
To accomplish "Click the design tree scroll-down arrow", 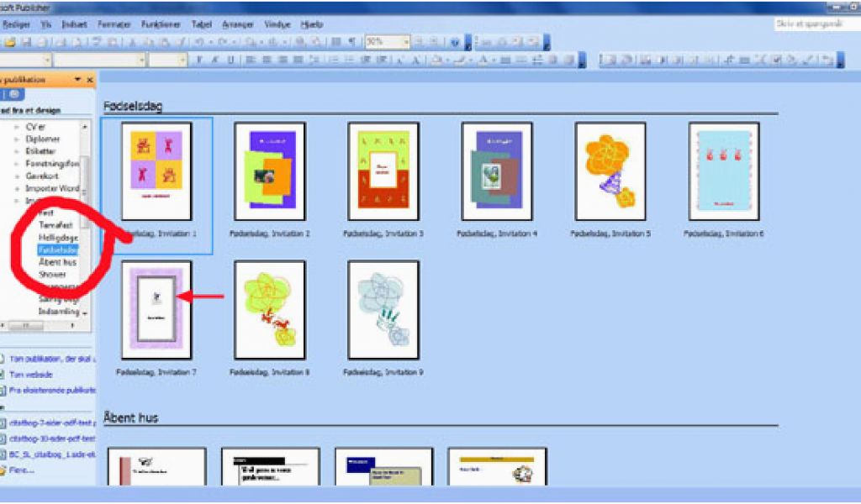I will click(x=85, y=313).
